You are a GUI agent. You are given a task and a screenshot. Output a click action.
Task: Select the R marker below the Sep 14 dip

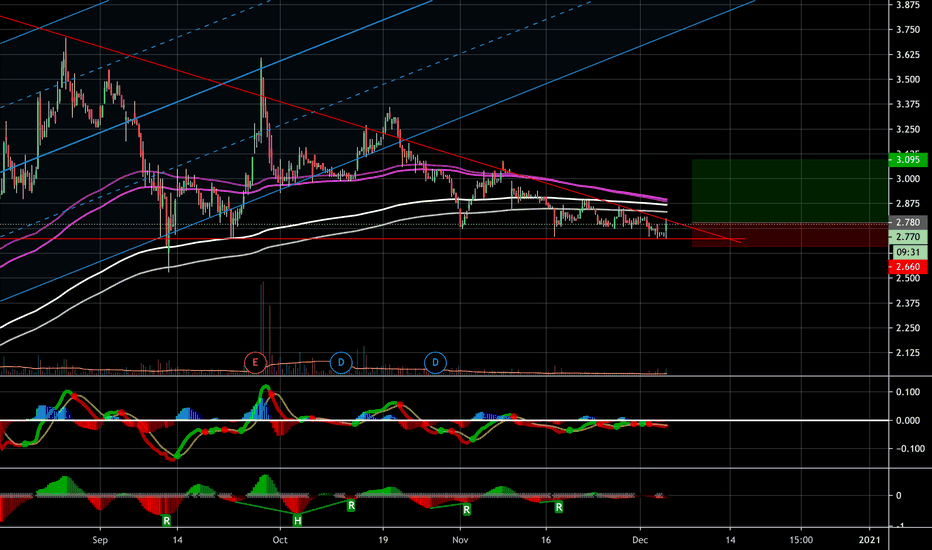166,521
